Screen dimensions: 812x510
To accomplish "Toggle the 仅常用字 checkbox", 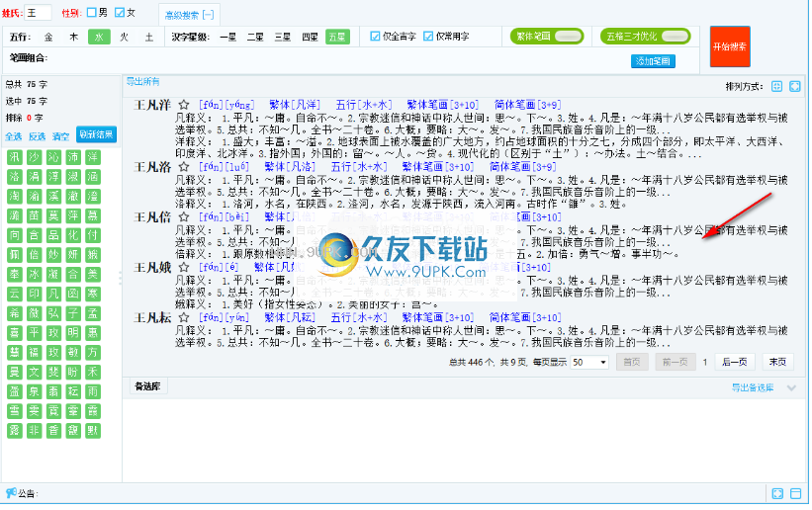I will [427, 37].
